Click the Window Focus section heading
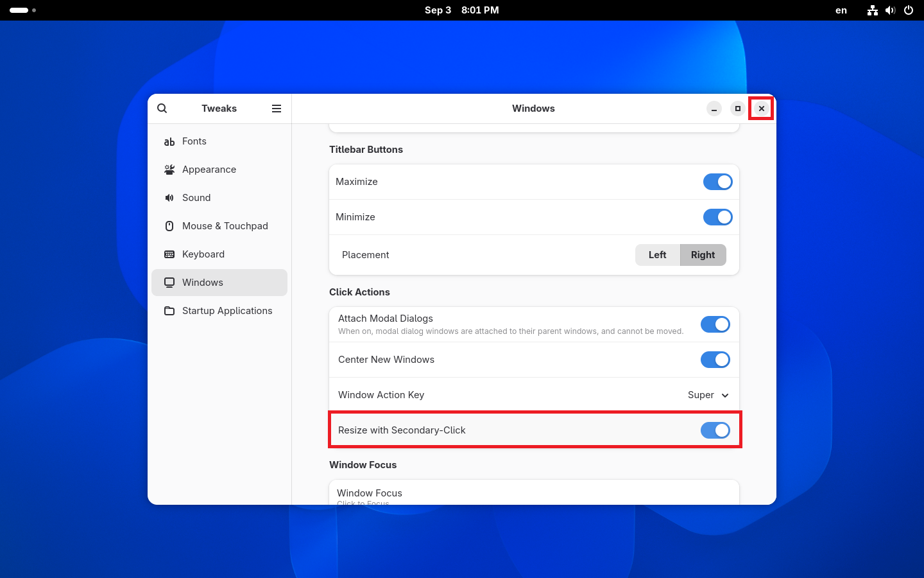Image resolution: width=924 pixels, height=578 pixels. tap(363, 465)
